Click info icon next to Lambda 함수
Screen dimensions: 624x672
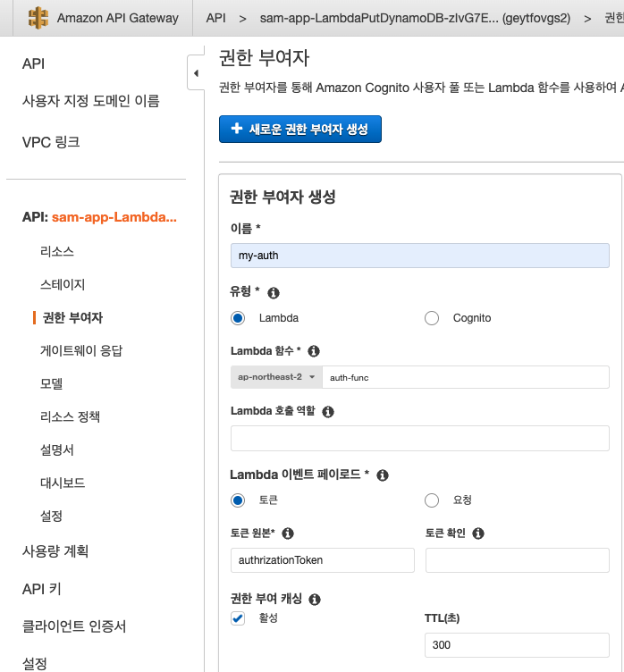[x=314, y=351]
